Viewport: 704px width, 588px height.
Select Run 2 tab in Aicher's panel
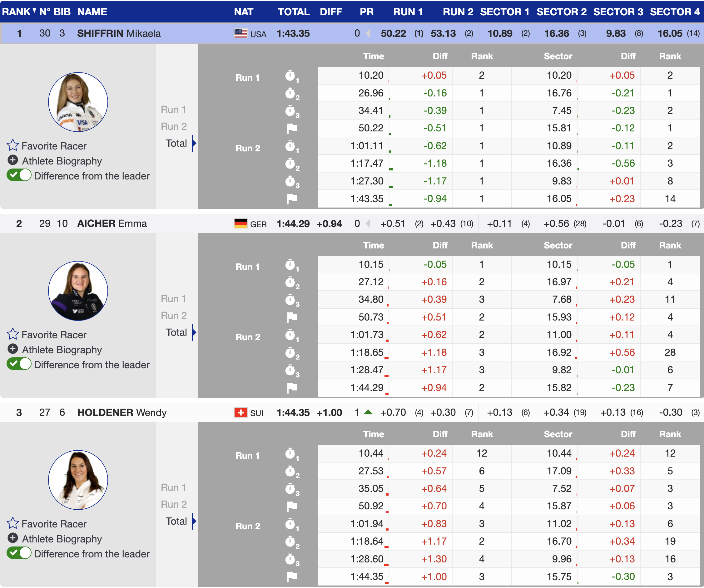click(173, 315)
